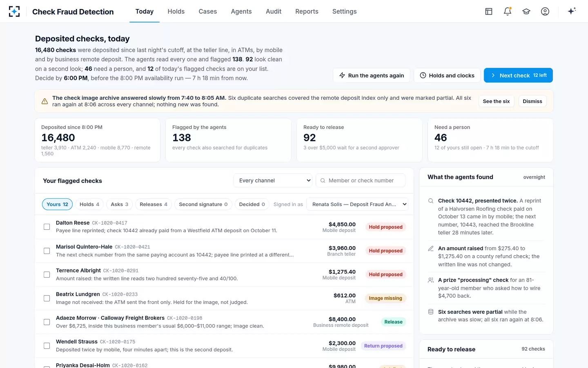Open the Audit tab

point(274,11)
